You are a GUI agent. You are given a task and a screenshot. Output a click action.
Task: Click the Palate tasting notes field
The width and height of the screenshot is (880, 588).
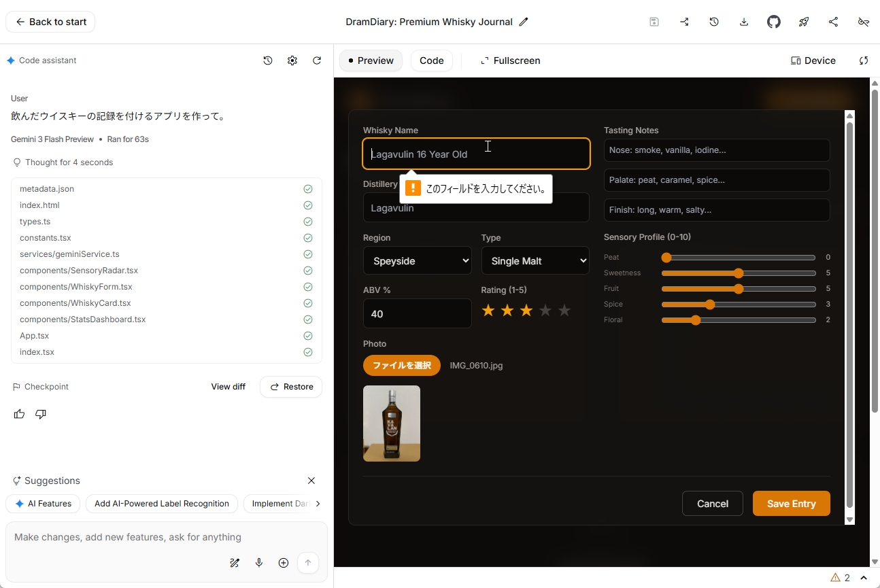(x=717, y=180)
